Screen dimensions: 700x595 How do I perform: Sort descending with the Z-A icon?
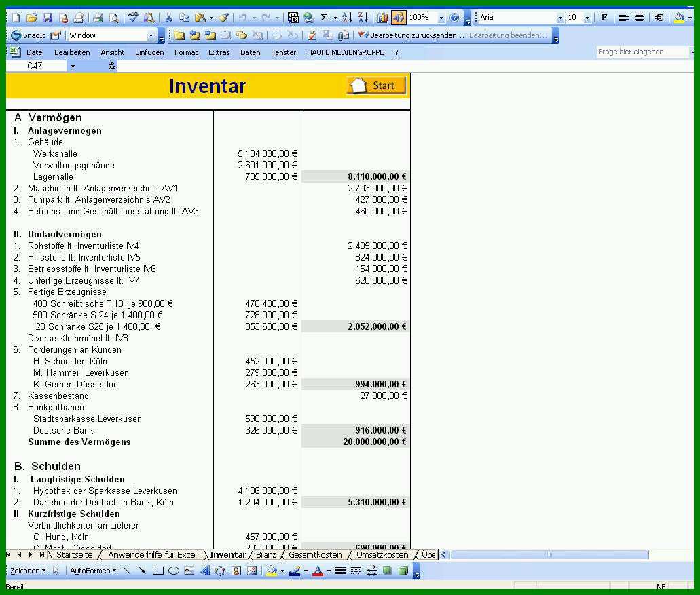[363, 18]
